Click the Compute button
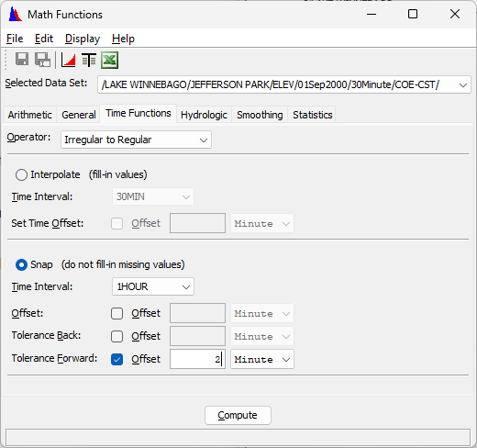477x448 pixels. pos(238,415)
